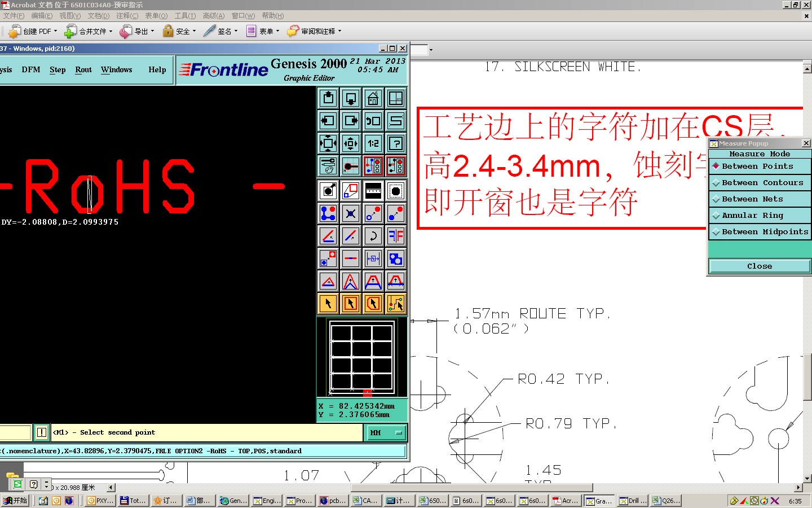Viewport: 812px width, 508px height.
Task: Open the Step menu in Genesis
Action: (58, 70)
